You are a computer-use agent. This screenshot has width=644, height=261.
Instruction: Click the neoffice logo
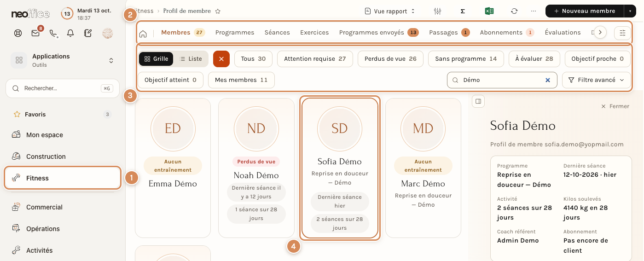30,14
